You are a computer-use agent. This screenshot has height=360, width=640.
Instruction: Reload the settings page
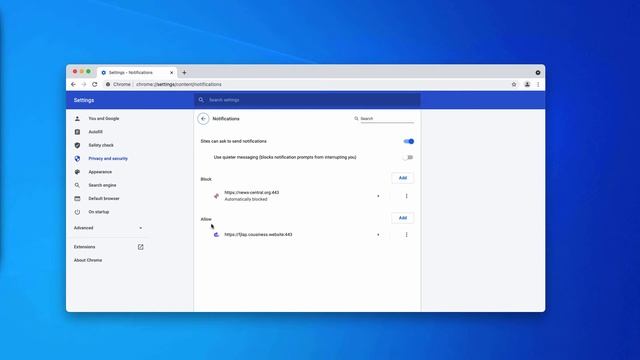(x=95, y=84)
